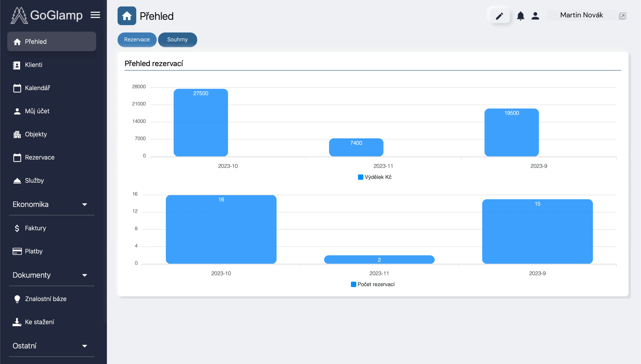The image size is (641, 364).
Task: Click the Platby credit card icon
Action: point(17,251)
